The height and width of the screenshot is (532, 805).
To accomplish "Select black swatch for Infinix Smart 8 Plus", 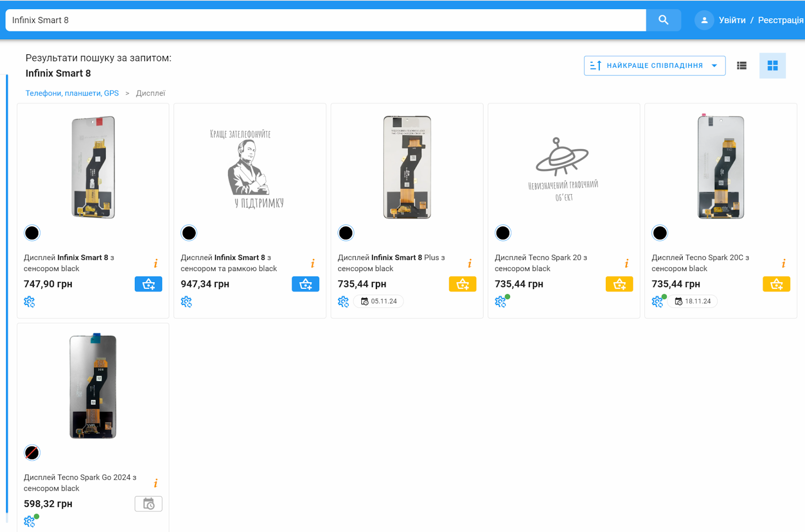I will 346,233.
